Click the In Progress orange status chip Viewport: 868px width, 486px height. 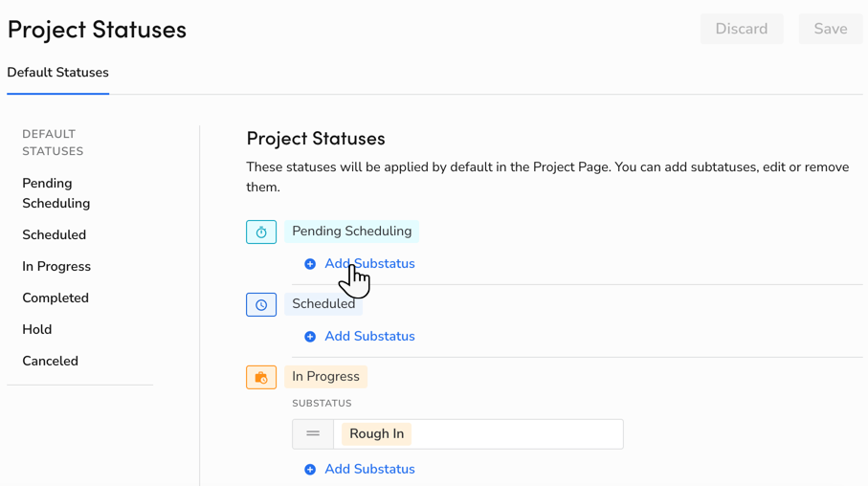tap(325, 377)
